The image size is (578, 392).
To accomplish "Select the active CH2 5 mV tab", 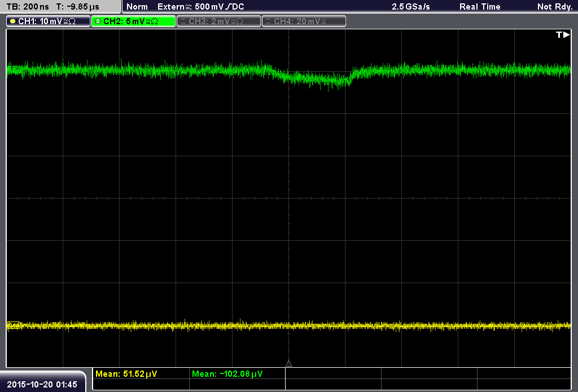I will (133, 21).
